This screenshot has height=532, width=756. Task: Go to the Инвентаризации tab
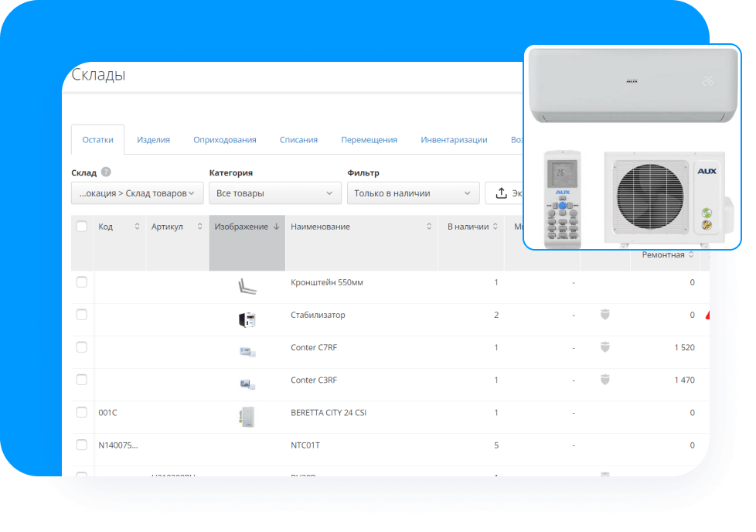point(454,140)
